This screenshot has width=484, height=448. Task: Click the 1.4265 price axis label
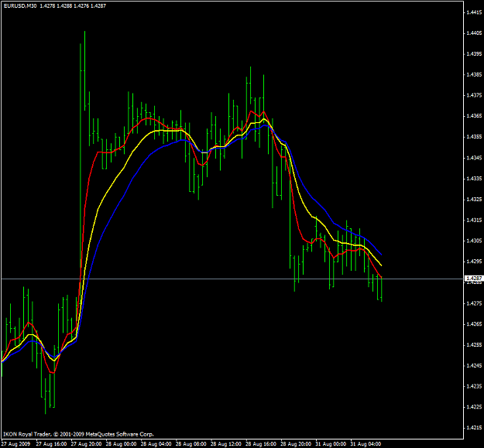tap(474, 324)
